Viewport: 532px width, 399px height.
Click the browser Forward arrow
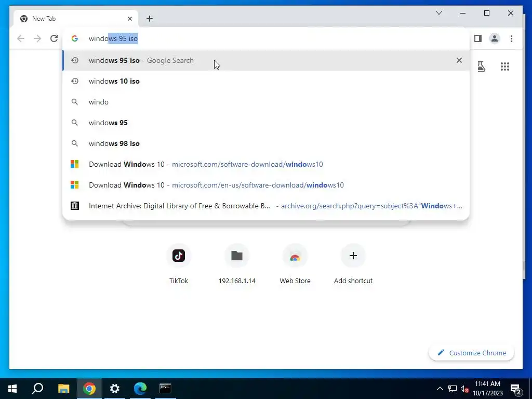pos(37,38)
